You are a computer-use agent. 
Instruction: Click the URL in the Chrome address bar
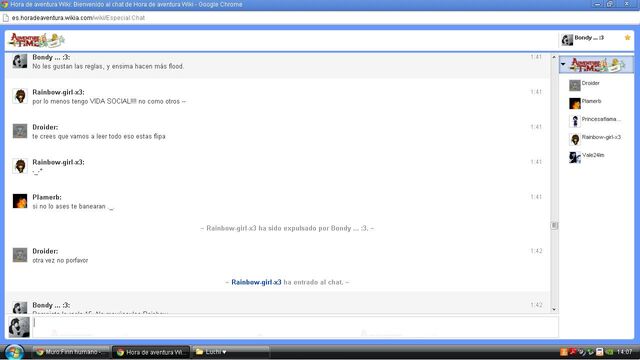(x=78, y=18)
